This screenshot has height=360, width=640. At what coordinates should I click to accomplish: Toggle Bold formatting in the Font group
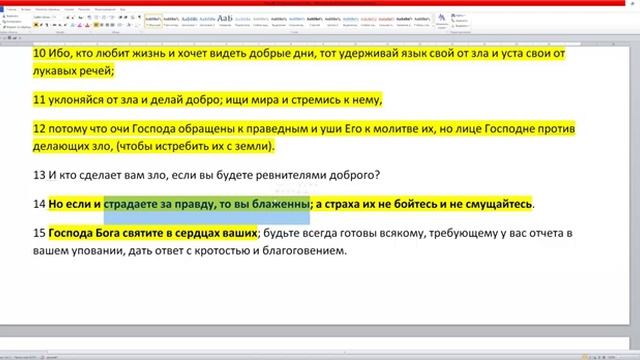coord(36,25)
